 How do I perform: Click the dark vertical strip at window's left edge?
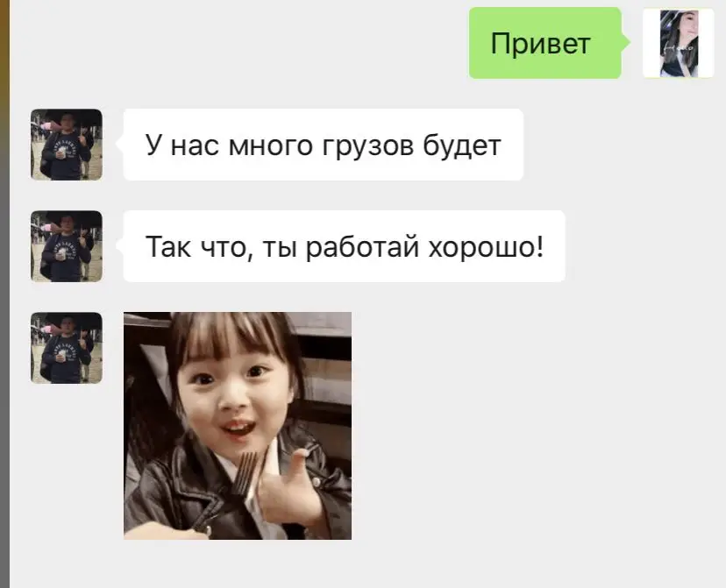[x=4, y=294]
